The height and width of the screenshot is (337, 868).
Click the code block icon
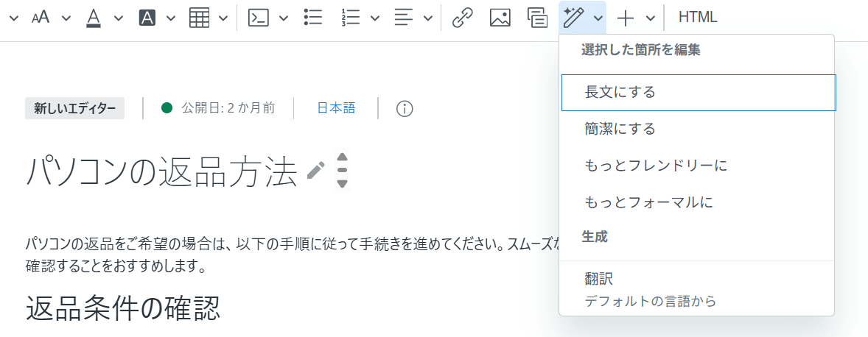click(259, 18)
